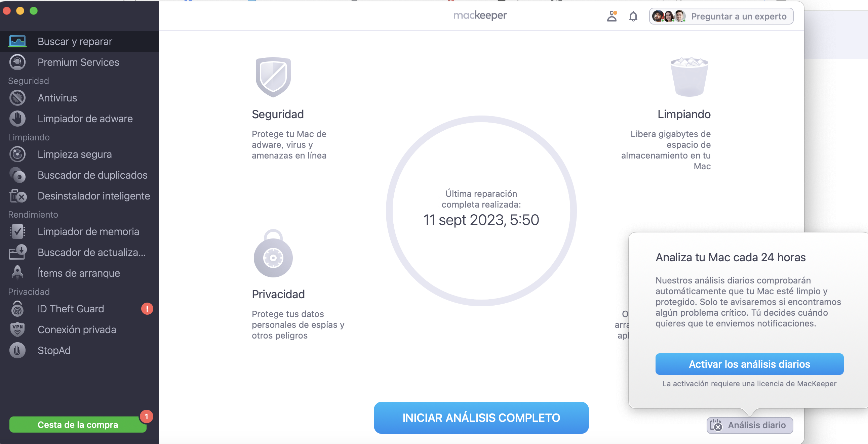This screenshot has height=444, width=868.
Task: Select Buscador de actualizaciones
Action: tap(91, 253)
